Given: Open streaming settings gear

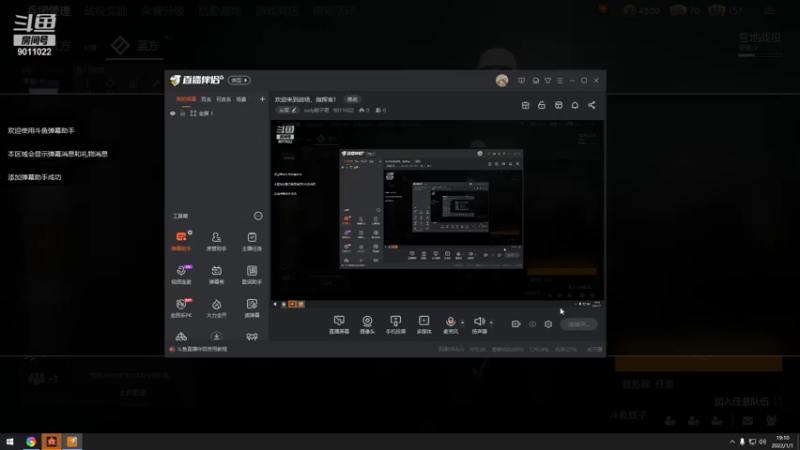Looking at the screenshot, I should pos(548,324).
